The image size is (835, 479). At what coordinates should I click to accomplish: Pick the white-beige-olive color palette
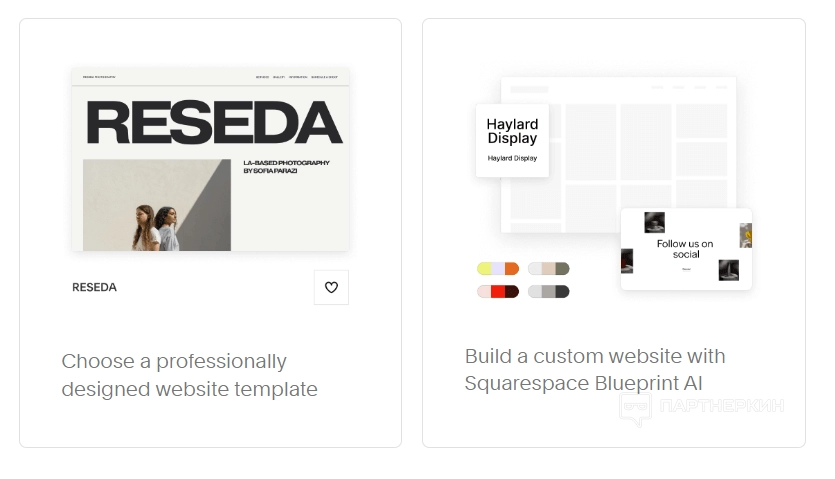pos(548,269)
